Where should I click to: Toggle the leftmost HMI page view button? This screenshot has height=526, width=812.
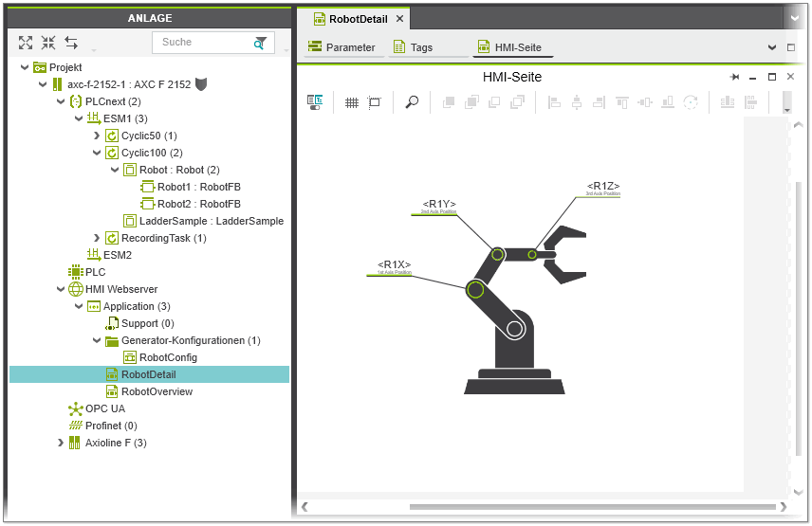(x=315, y=102)
